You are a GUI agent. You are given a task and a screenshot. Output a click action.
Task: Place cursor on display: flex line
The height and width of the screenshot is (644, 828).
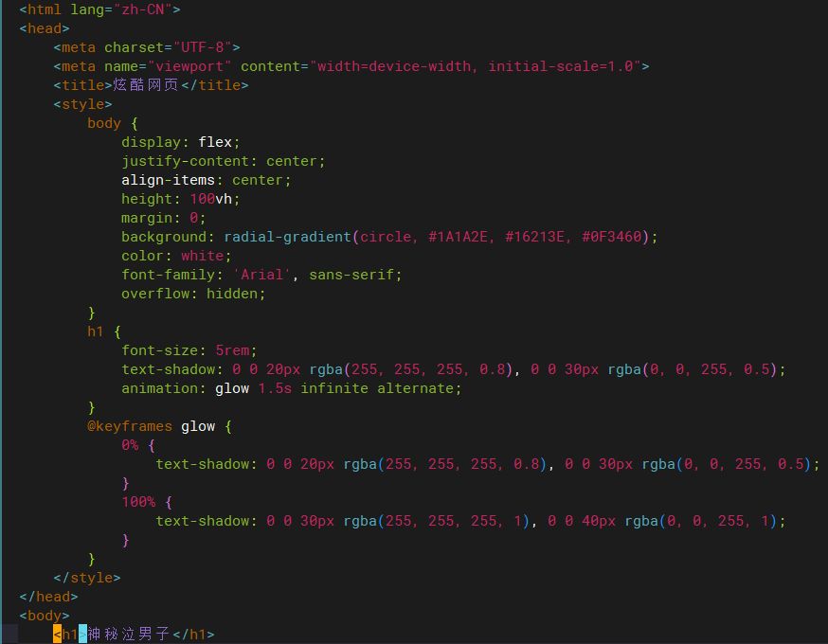(x=180, y=142)
